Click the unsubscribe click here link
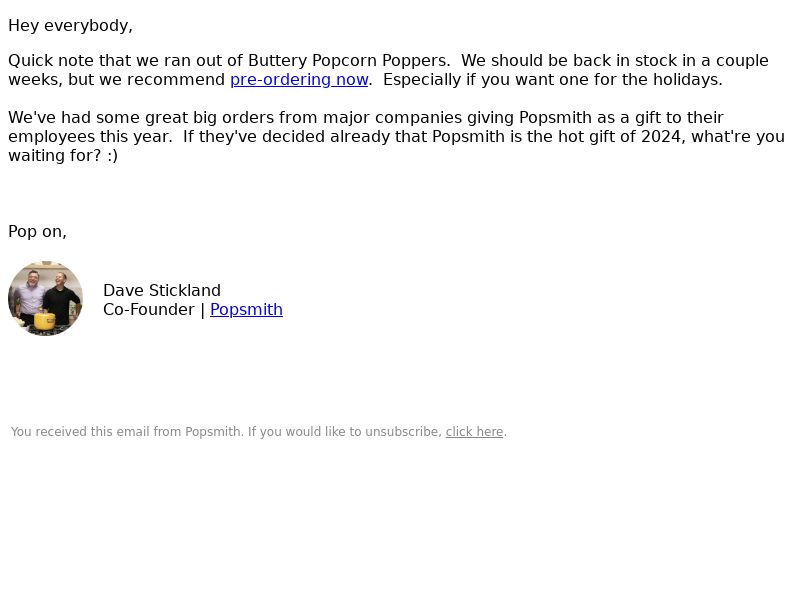800x600 pixels. tap(474, 432)
